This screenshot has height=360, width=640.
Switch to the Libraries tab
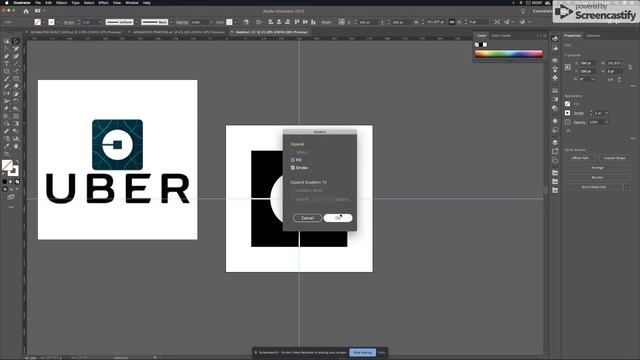point(593,36)
